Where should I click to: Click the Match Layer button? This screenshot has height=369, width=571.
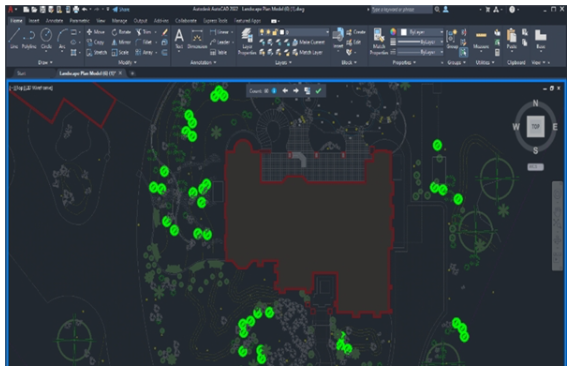307,52
